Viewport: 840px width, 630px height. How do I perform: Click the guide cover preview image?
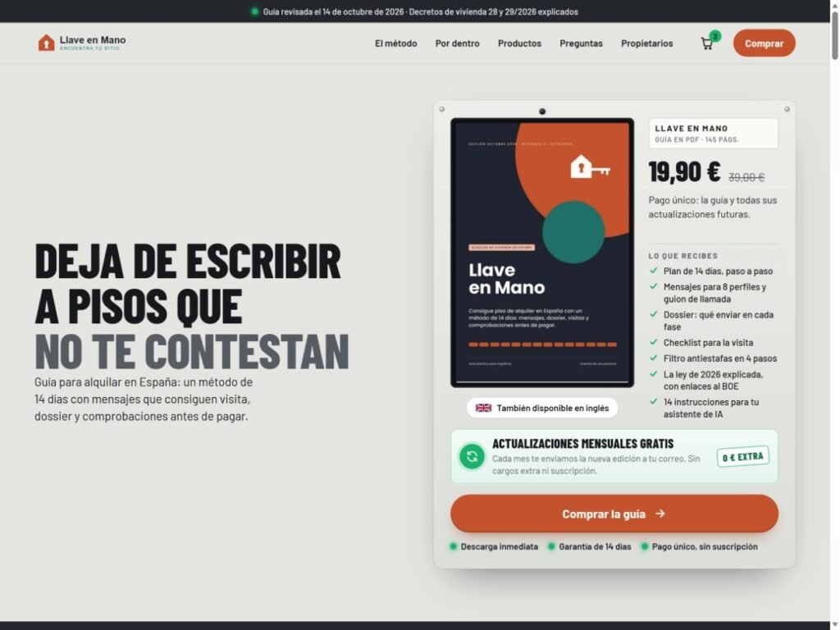[x=542, y=253]
